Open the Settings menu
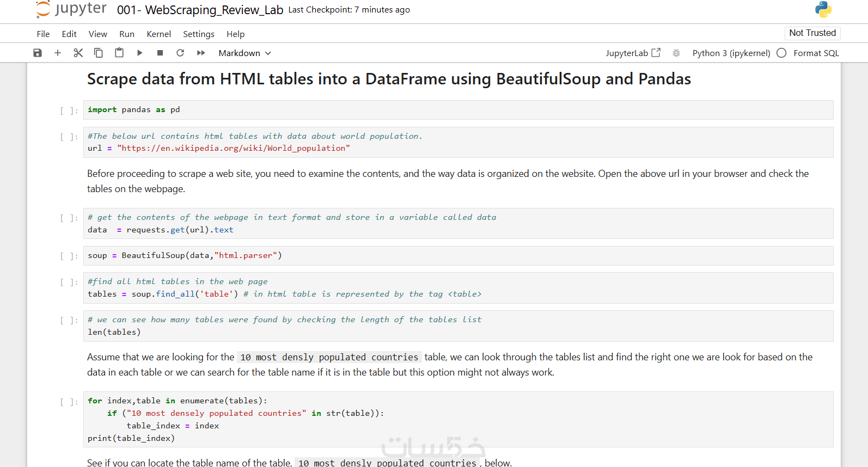868x467 pixels. pos(198,34)
